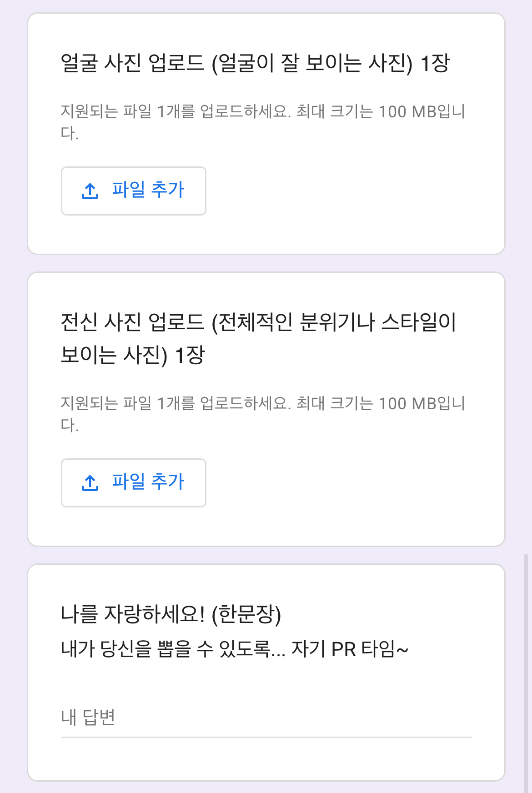The width and height of the screenshot is (532, 793).
Task: Click the underline beneath the 내 답변 placeholder
Action: 266,737
